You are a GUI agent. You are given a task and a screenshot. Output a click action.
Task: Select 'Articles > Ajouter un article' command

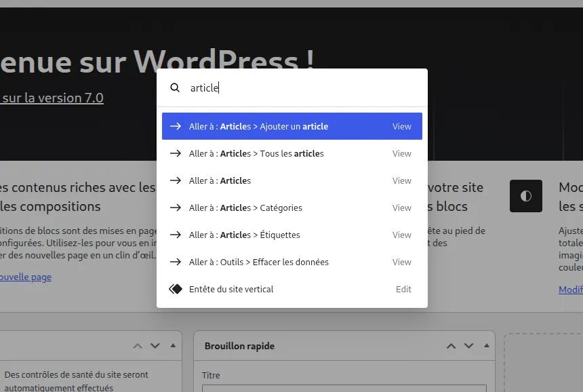tap(292, 126)
